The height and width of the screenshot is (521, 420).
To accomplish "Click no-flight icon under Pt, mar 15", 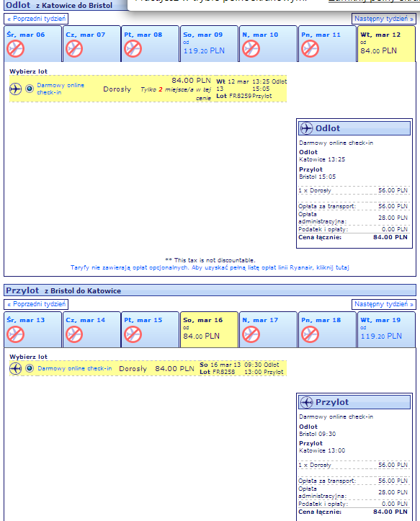I will (x=133, y=334).
